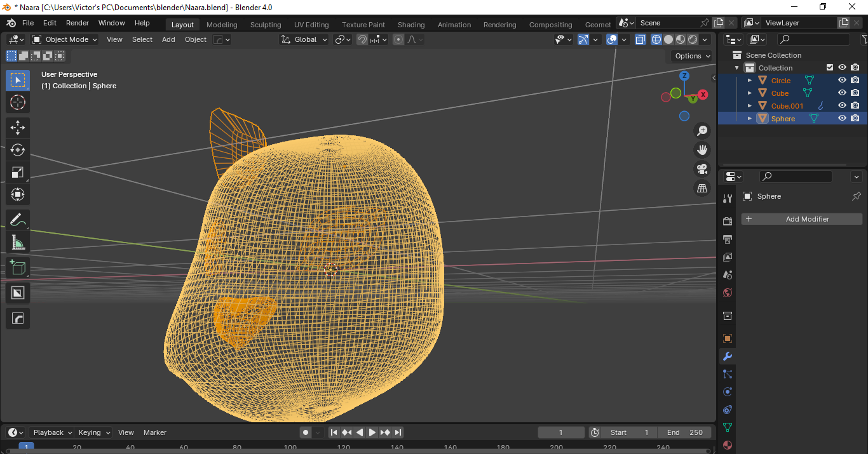Click the outliner search field

(x=814, y=39)
